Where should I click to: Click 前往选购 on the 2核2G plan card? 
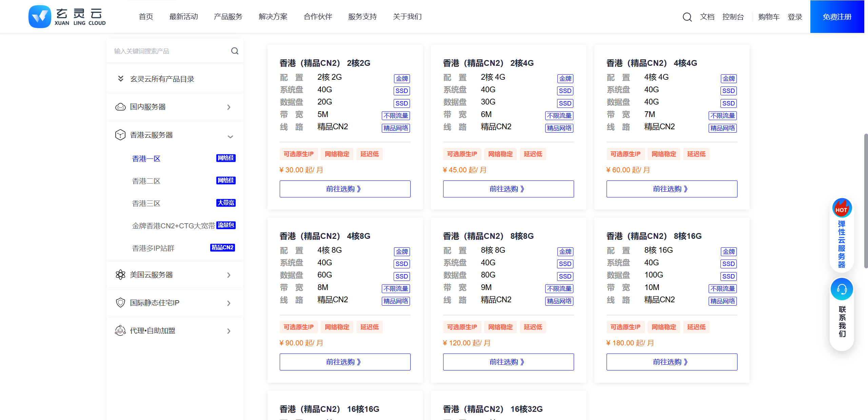pos(344,189)
